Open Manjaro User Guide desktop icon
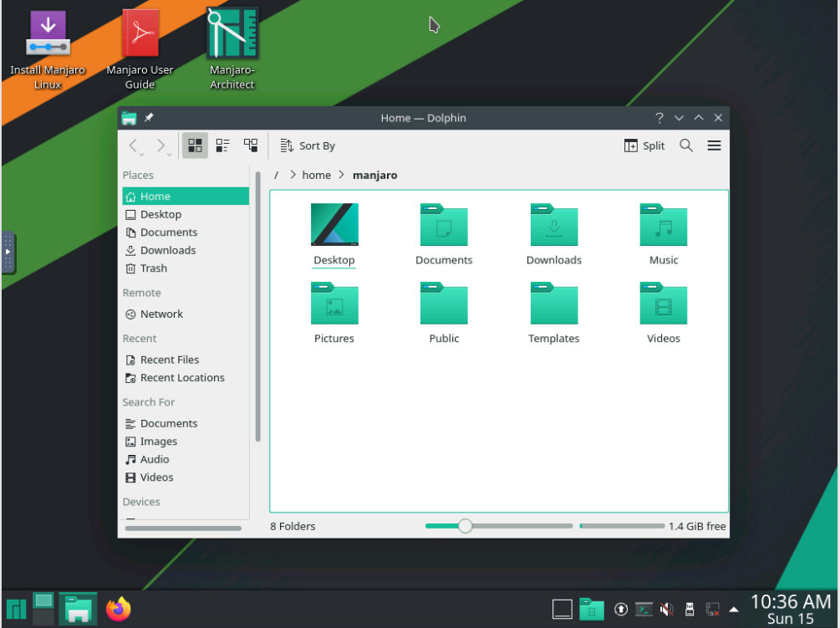The width and height of the screenshot is (840, 628). click(140, 50)
